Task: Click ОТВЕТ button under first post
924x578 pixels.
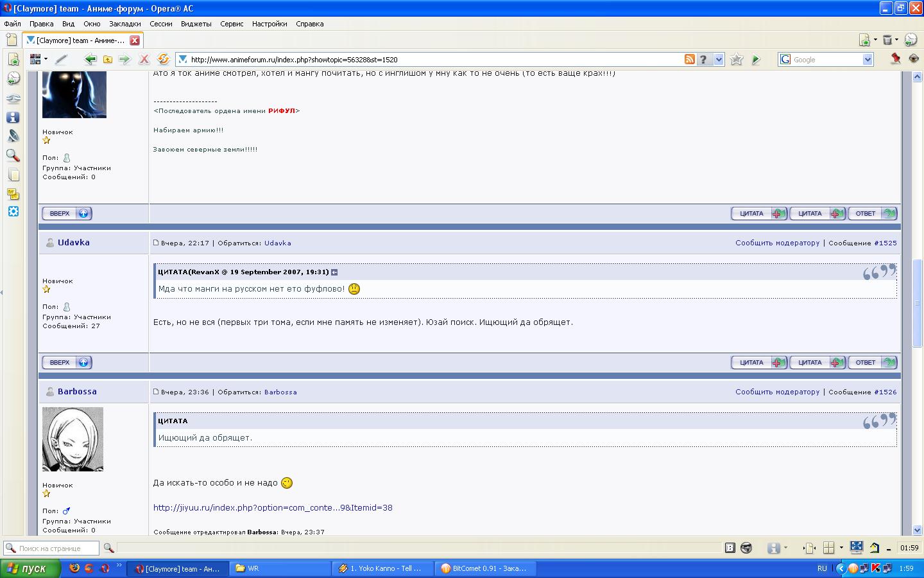Action: (873, 213)
